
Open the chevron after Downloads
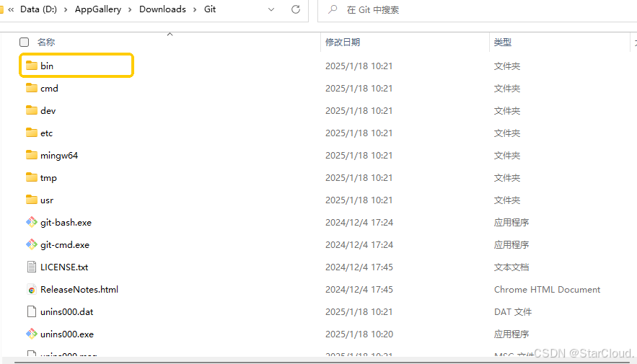pos(195,9)
